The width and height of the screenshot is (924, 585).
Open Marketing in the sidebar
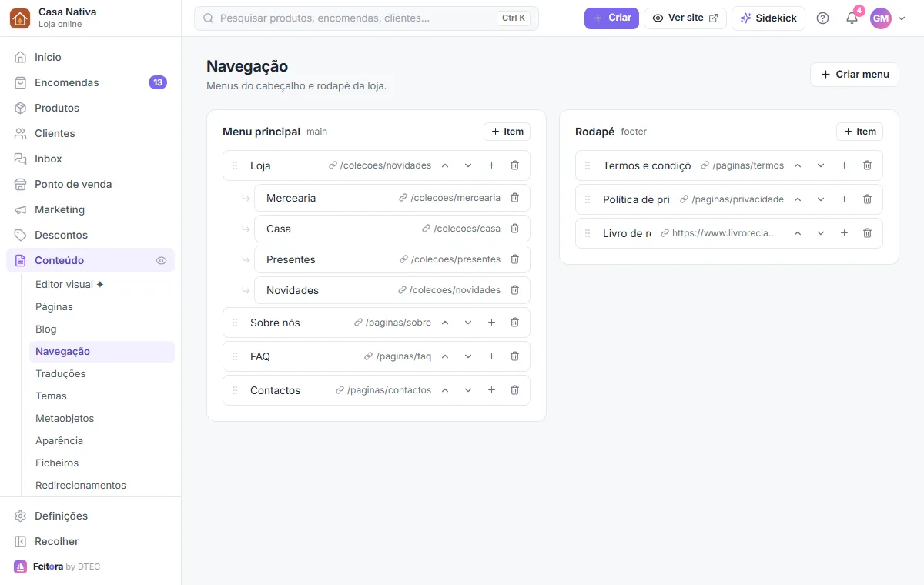click(x=90, y=209)
